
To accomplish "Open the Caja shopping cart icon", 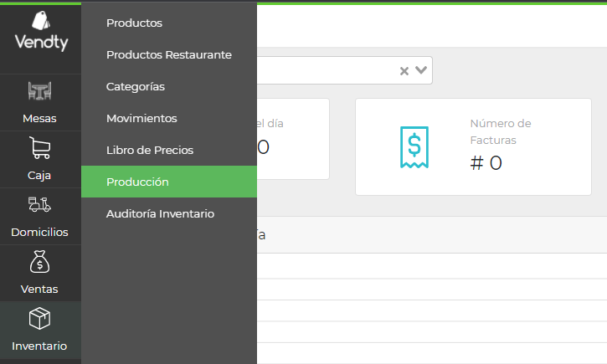I will click(x=39, y=148).
